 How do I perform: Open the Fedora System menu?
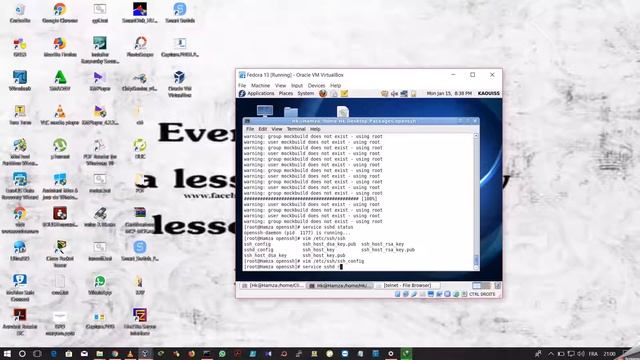[x=305, y=93]
